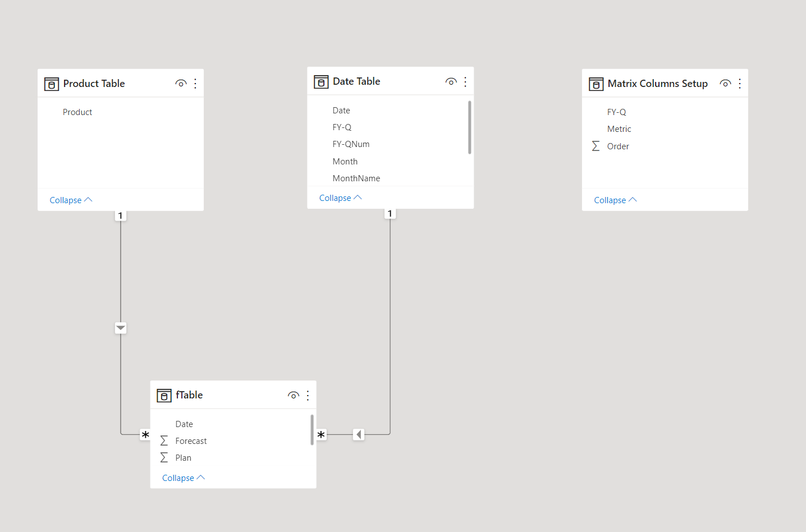
Task: Select filter direction arrow on Date relationship
Action: coord(359,434)
